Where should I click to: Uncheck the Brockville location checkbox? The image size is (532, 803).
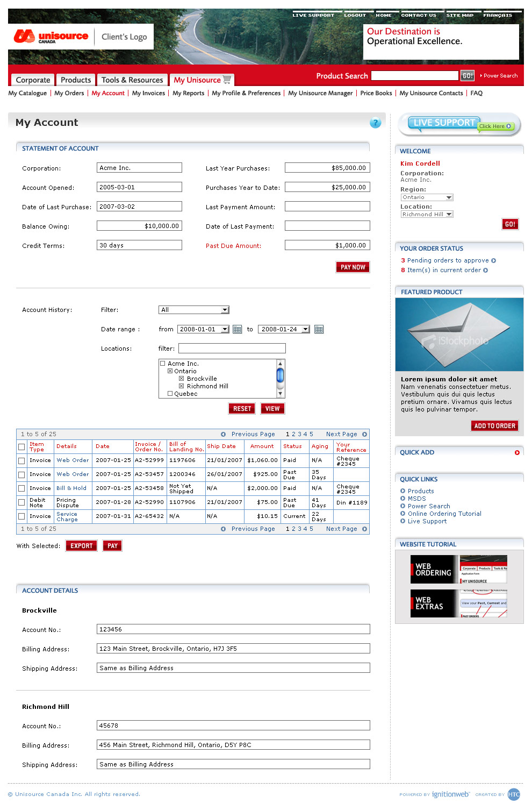click(x=182, y=379)
